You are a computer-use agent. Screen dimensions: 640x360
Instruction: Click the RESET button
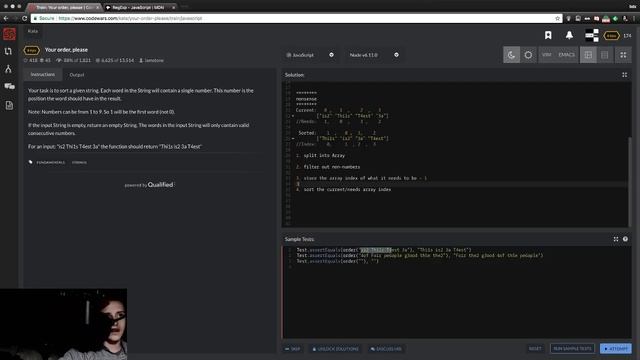click(x=535, y=349)
